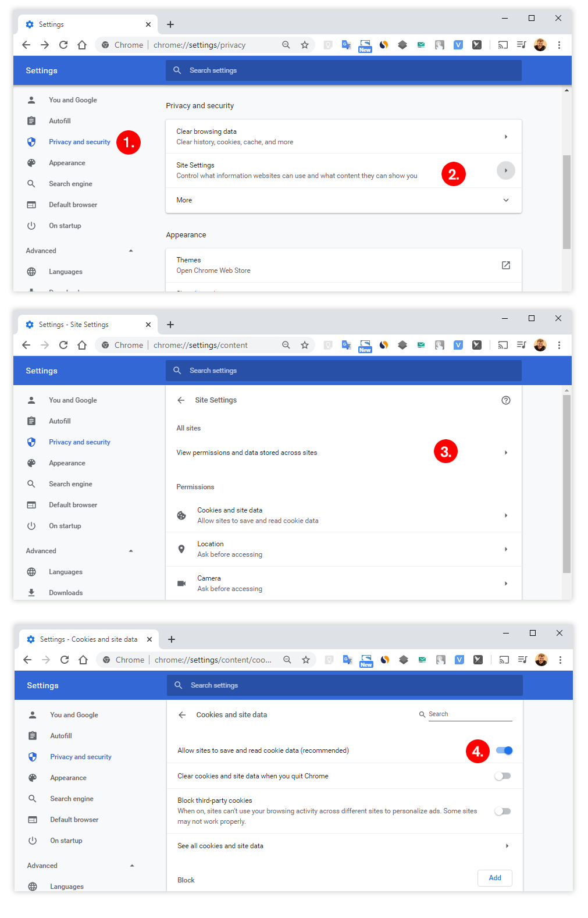
Task: Open the Clear browsing data row arrow
Action: tap(506, 137)
